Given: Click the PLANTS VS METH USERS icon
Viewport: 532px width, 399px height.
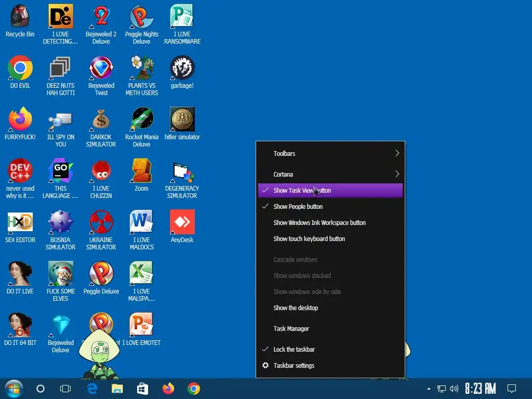Looking at the screenshot, I should (x=142, y=68).
